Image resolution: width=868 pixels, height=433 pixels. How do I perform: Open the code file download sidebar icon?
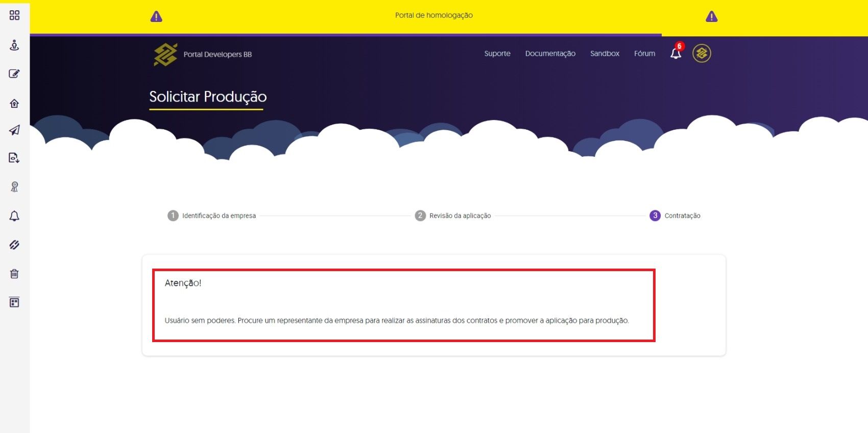tap(14, 158)
